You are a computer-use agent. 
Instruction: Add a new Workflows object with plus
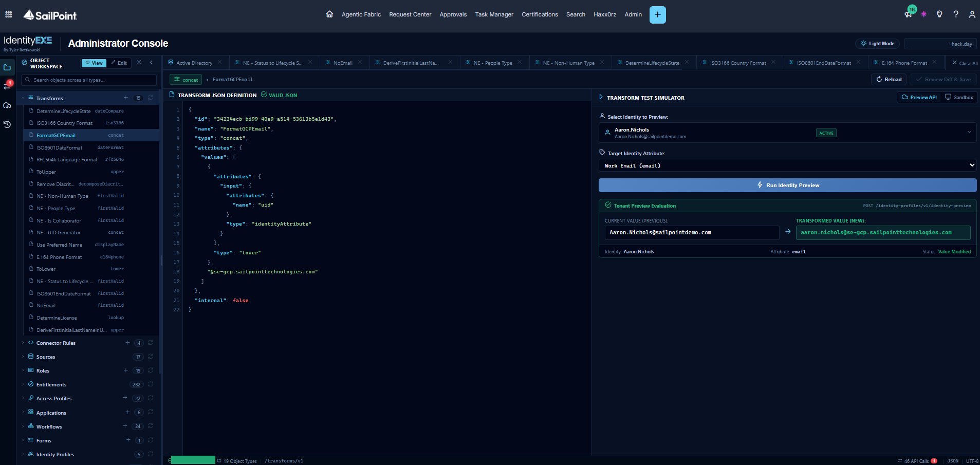pyautogui.click(x=125, y=426)
